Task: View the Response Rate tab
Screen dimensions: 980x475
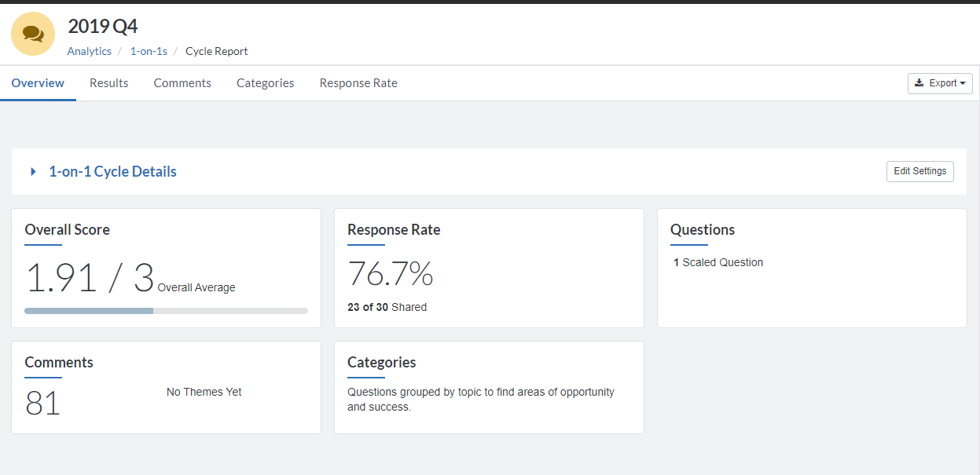Action: 358,83
